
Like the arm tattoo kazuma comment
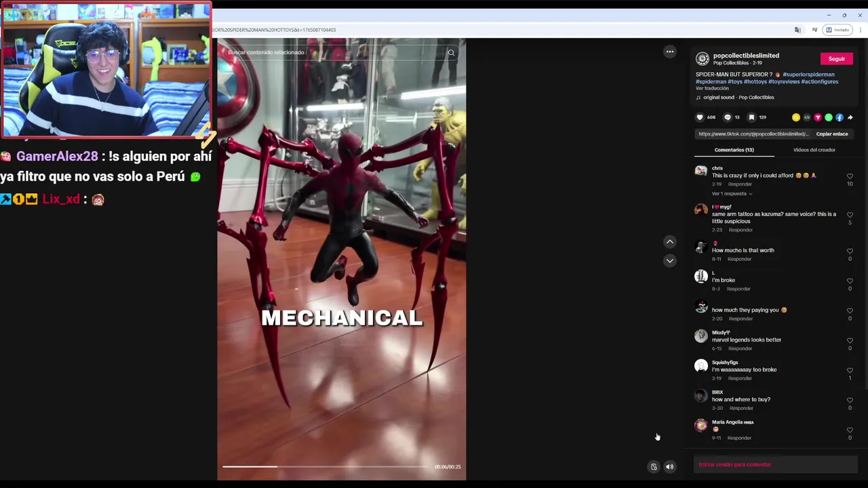(850, 215)
